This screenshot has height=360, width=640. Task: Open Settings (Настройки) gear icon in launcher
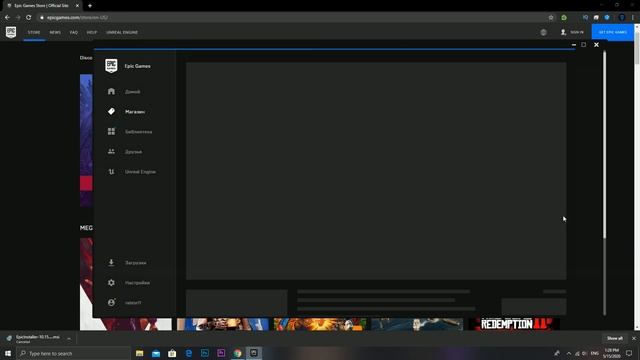click(111, 282)
